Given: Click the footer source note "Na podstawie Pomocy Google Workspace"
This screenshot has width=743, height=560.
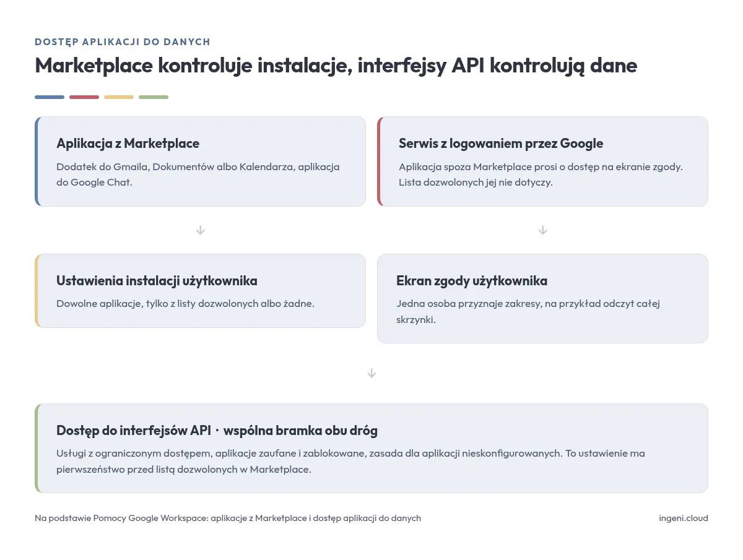Looking at the screenshot, I should (x=121, y=519).
